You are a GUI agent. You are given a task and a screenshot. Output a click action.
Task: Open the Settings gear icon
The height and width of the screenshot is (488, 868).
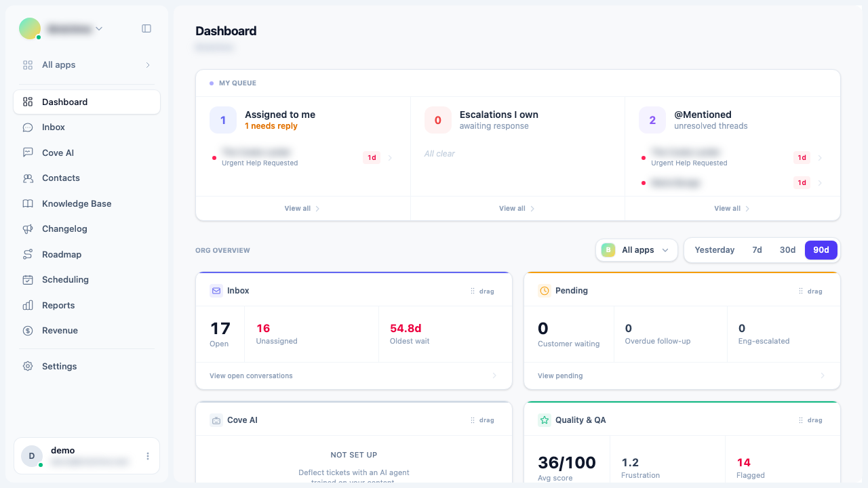pyautogui.click(x=28, y=366)
